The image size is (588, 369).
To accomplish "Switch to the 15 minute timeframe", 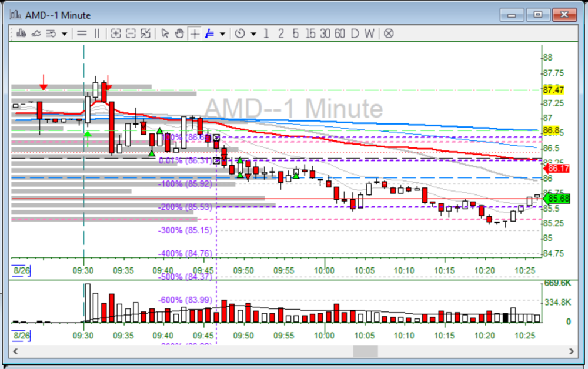I will click(310, 33).
